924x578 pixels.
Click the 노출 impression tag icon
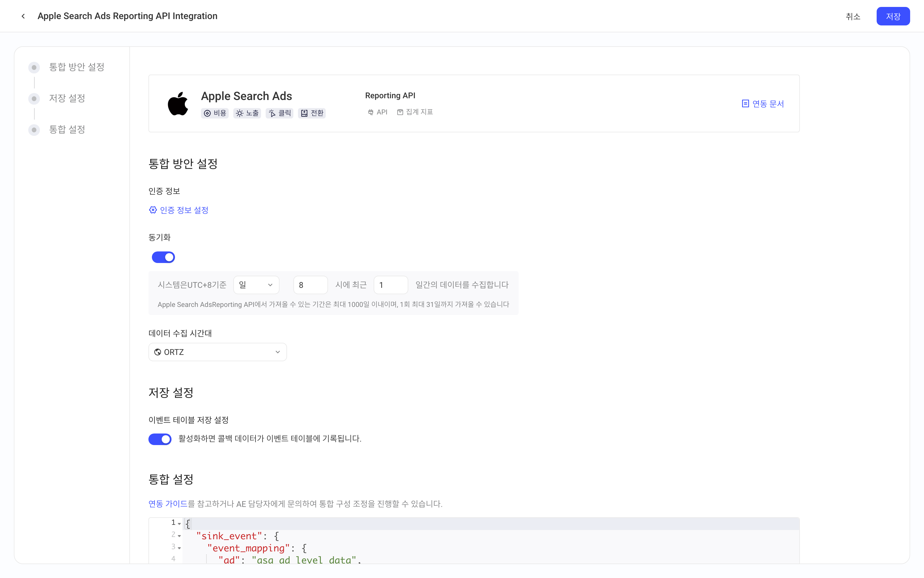[x=239, y=113]
